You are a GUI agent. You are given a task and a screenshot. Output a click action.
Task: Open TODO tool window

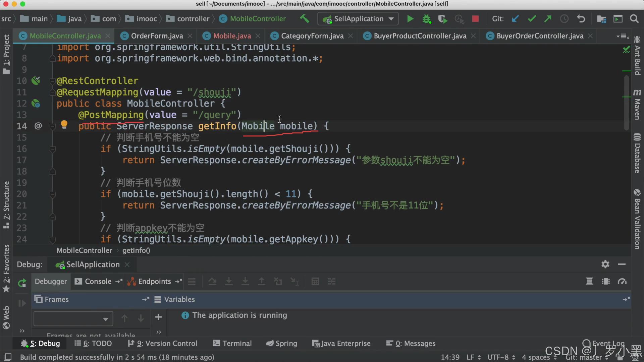(93, 343)
